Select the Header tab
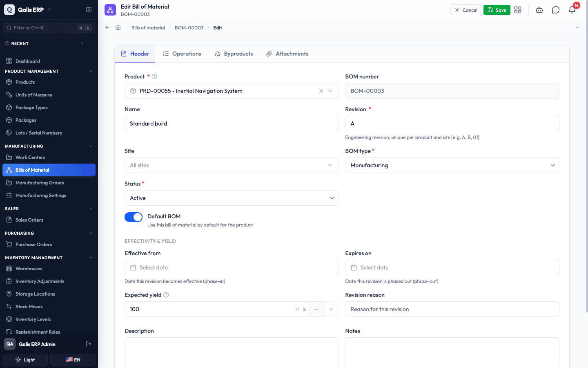This screenshot has height=368, width=588. point(135,54)
